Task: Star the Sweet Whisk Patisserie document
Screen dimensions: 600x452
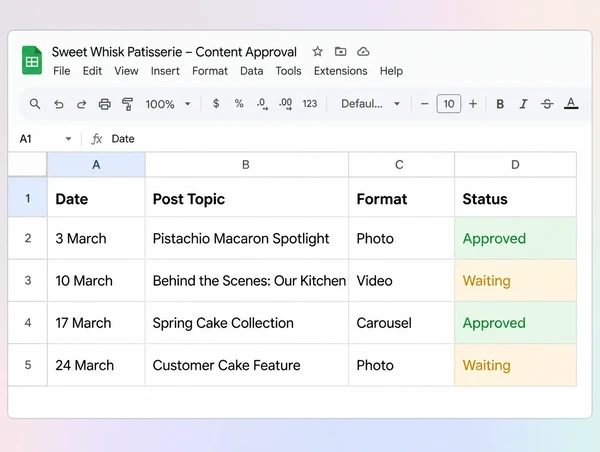Action: point(317,51)
